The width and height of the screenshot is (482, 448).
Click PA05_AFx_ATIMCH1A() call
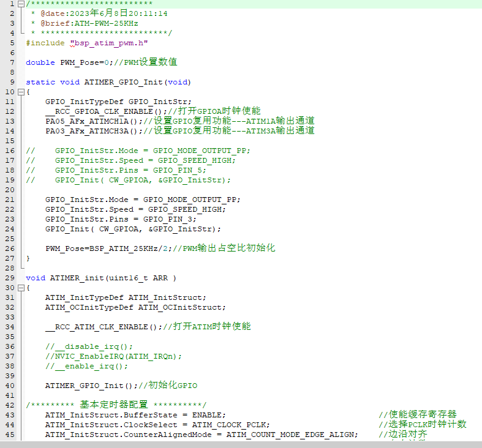[x=92, y=121]
